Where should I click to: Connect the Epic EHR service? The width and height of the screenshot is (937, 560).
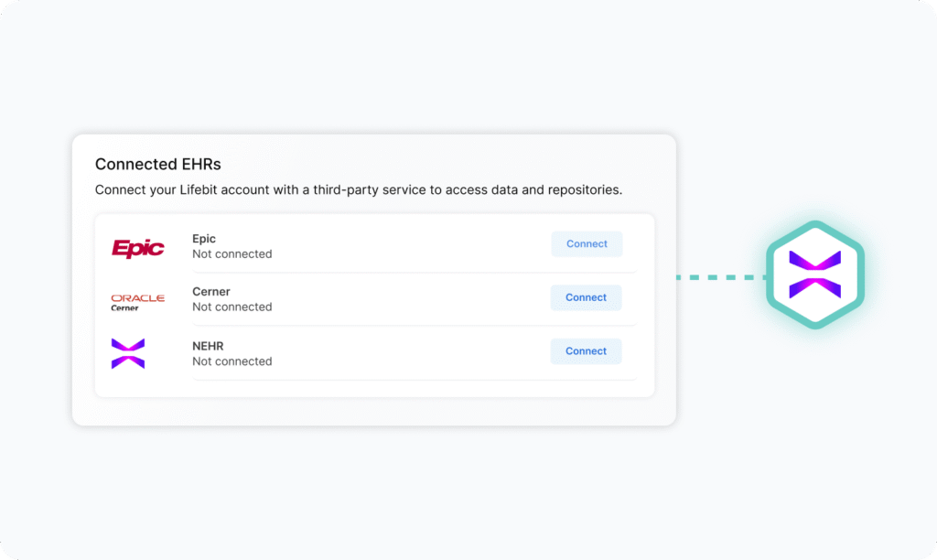point(587,243)
